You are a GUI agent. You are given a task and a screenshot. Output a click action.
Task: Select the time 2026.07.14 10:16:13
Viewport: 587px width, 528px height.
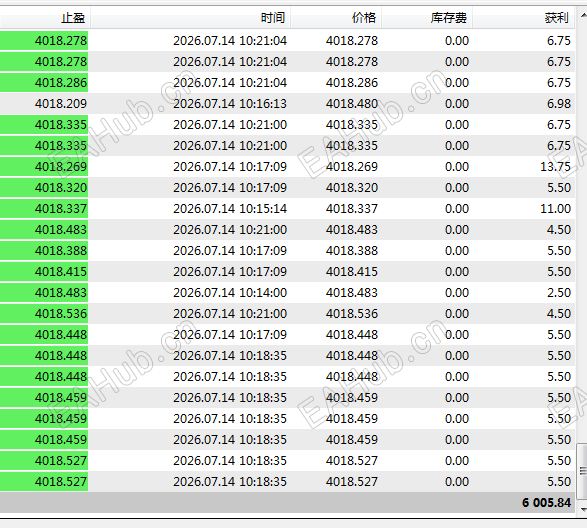click(230, 103)
